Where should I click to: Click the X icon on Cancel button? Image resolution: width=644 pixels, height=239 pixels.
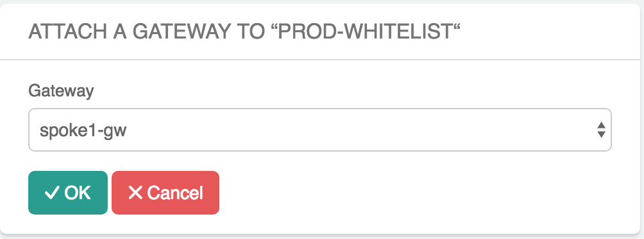point(135,193)
